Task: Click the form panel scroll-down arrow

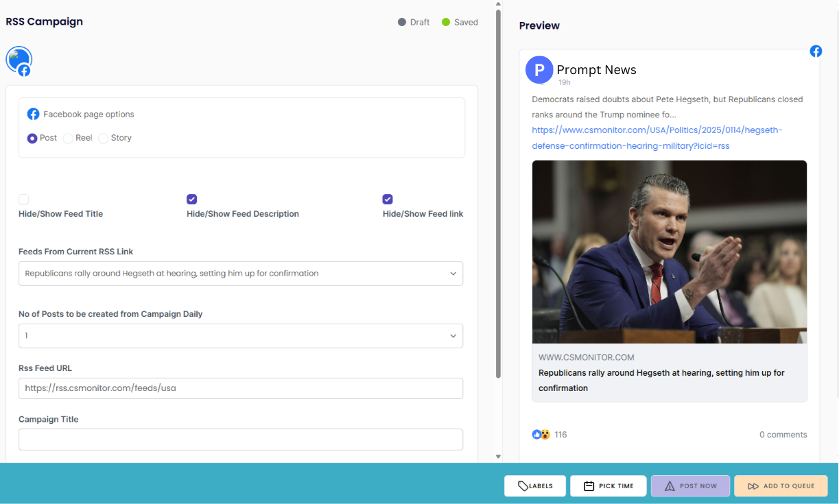Action: [x=498, y=456]
